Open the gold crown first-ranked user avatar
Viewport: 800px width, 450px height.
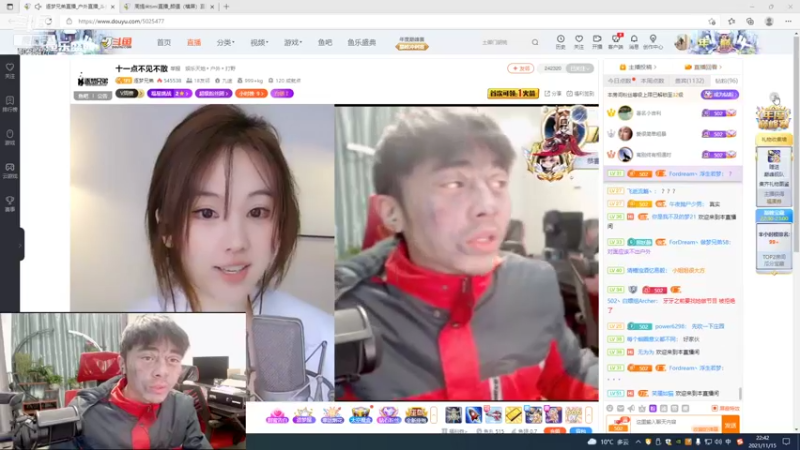point(625,113)
